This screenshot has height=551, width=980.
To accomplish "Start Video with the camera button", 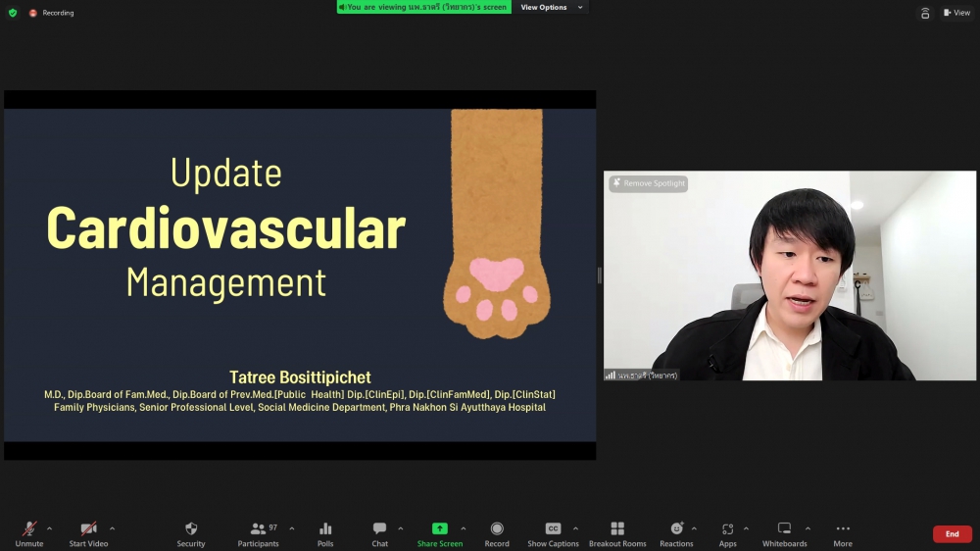I will 88,529.
